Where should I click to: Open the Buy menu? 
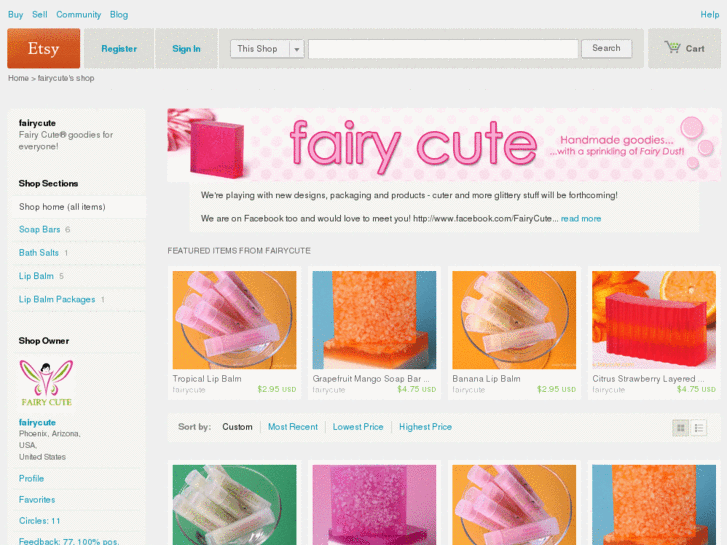[x=15, y=14]
